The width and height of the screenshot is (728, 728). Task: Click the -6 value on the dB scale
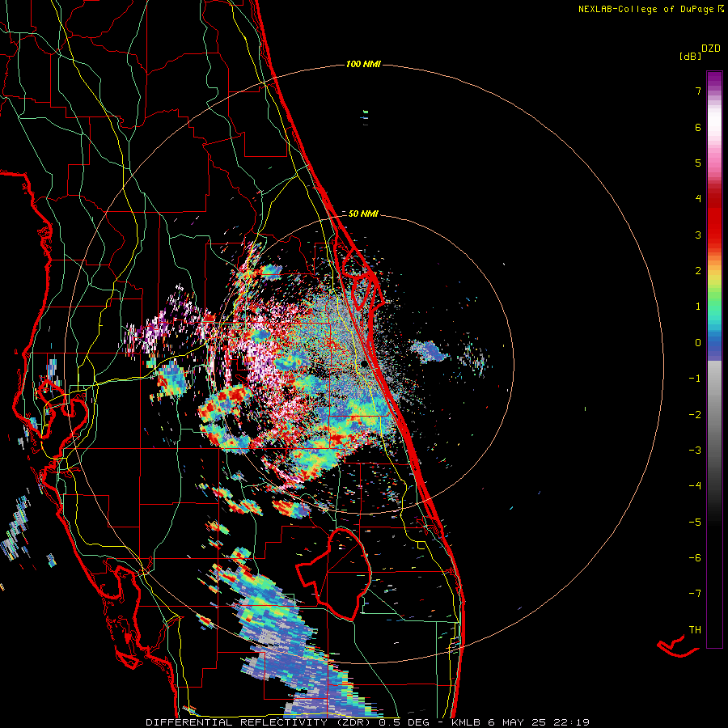(x=695, y=558)
